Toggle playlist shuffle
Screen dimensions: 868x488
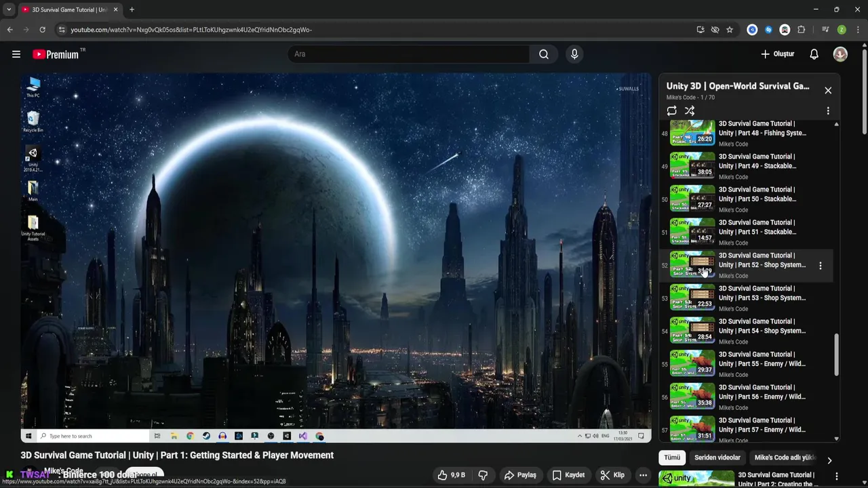click(x=690, y=110)
